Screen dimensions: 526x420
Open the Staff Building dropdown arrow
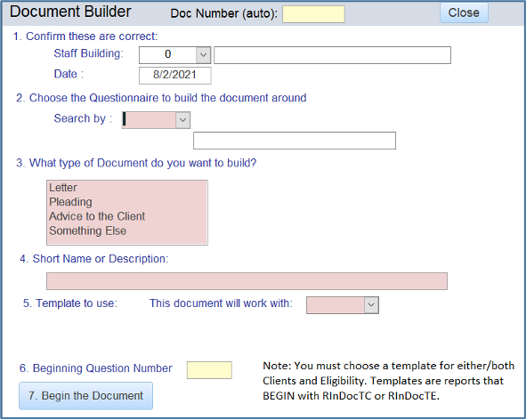coord(203,54)
